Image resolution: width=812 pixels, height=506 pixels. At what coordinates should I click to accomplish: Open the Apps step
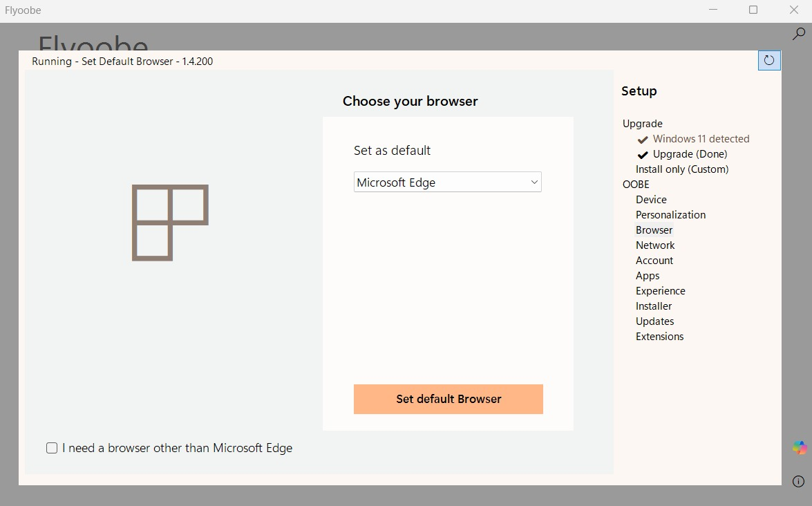(648, 276)
